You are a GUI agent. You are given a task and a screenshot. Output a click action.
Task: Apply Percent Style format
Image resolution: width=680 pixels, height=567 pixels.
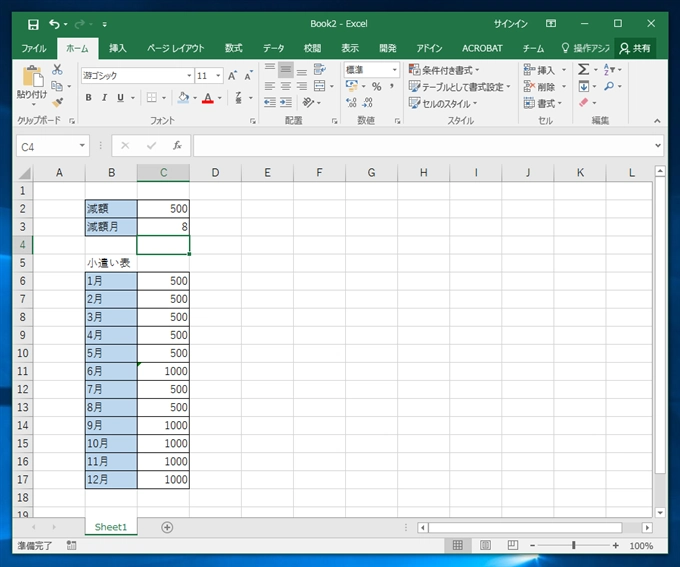376,87
